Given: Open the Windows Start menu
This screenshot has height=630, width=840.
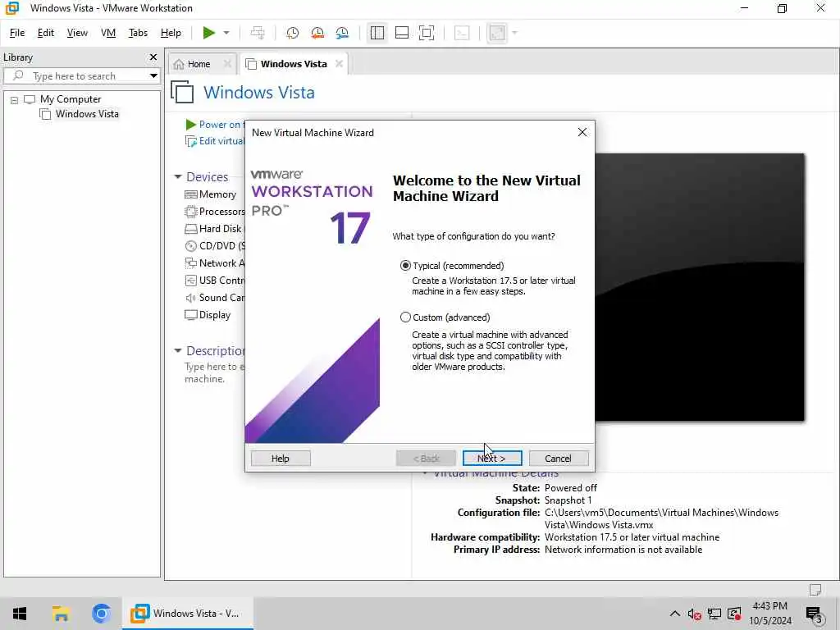Looking at the screenshot, I should pos(20,614).
